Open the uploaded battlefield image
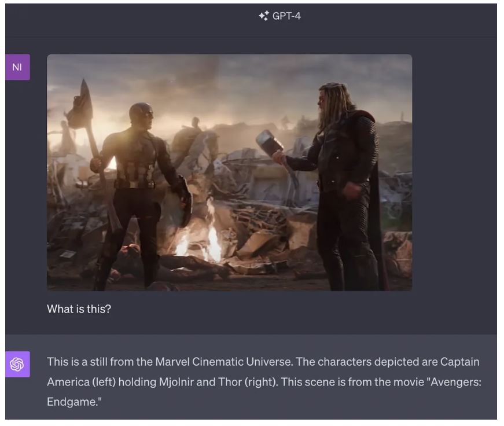 230,172
